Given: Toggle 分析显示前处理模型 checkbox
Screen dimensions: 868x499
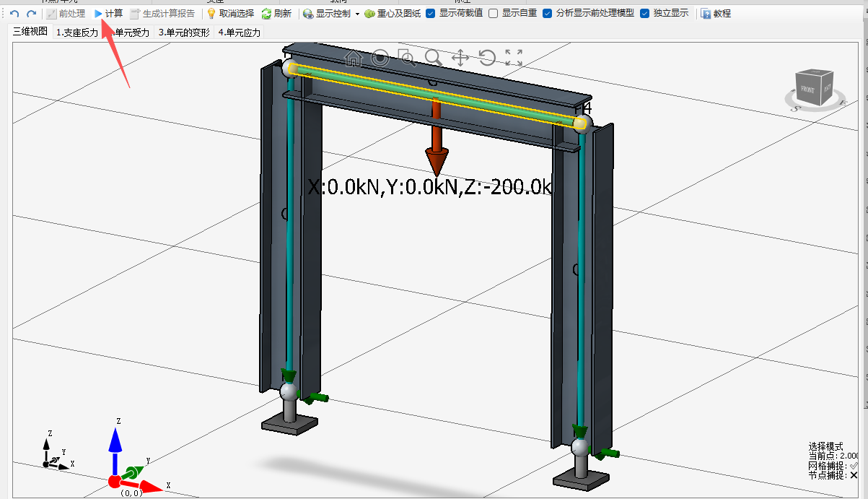Looking at the screenshot, I should pyautogui.click(x=548, y=14).
